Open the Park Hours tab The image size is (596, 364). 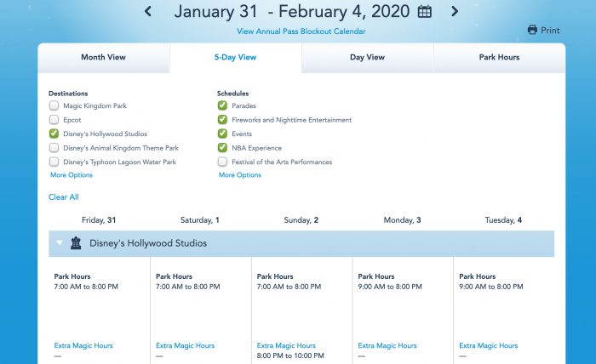499,58
